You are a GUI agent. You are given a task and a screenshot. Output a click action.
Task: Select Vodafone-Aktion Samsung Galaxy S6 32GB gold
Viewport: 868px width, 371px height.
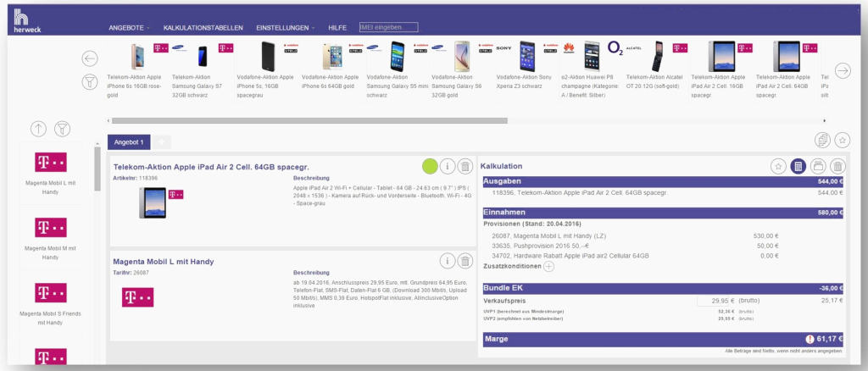pos(462,70)
